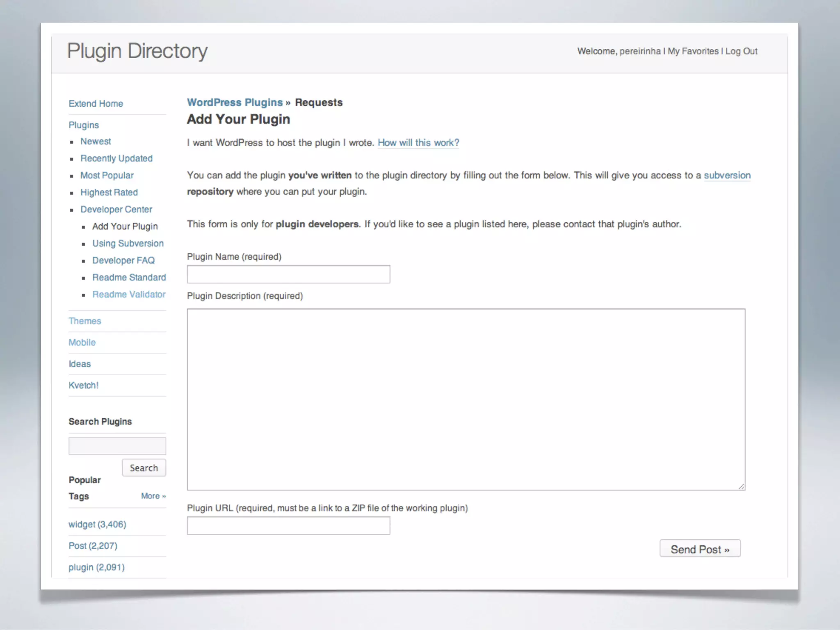The width and height of the screenshot is (840, 630).
Task: Open the subversion repository link
Action: [x=727, y=176]
